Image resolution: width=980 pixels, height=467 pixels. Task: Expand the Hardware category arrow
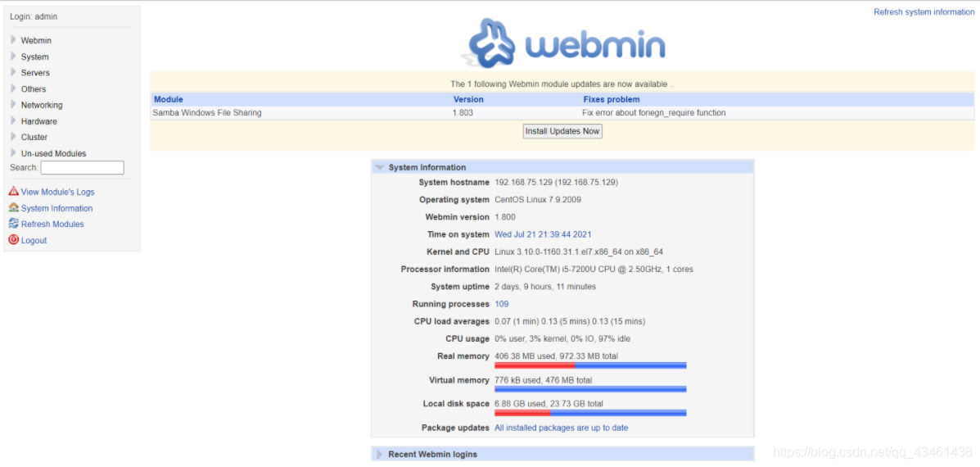(x=14, y=120)
